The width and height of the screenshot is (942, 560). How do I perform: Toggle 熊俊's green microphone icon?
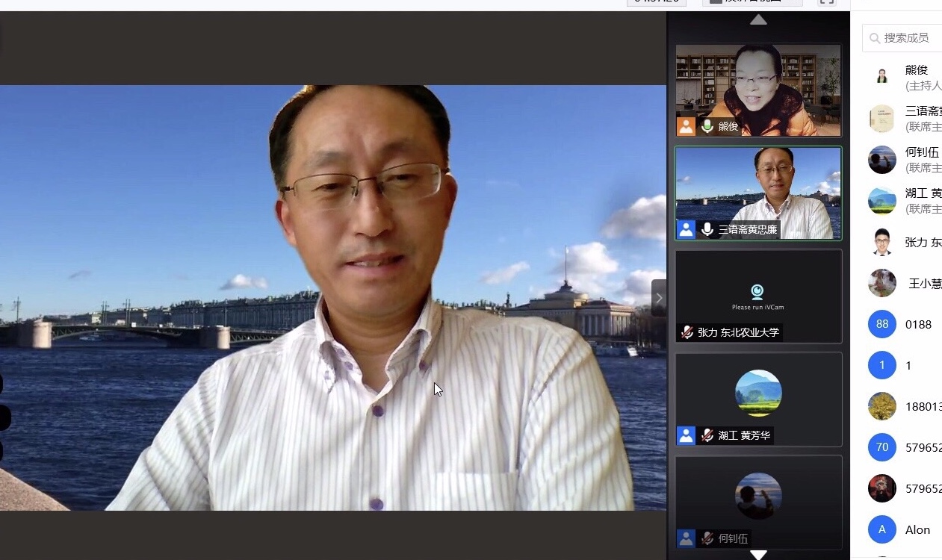pyautogui.click(x=707, y=126)
